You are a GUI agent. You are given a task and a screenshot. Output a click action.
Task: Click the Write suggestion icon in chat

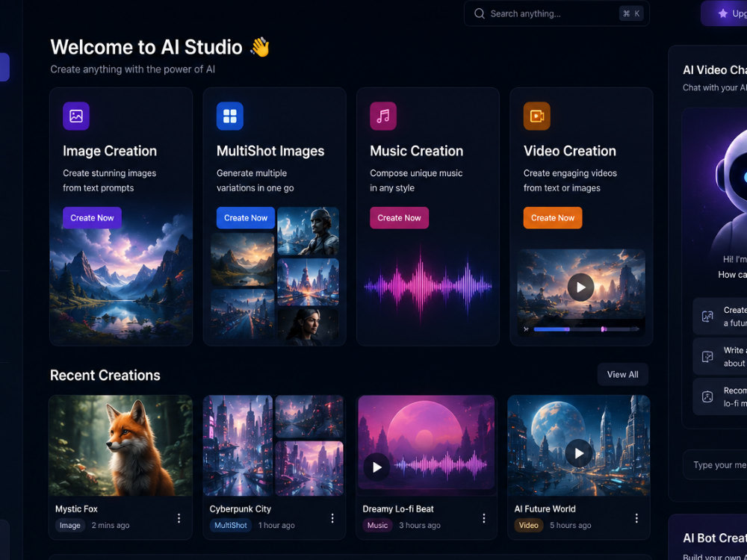pyautogui.click(x=708, y=356)
